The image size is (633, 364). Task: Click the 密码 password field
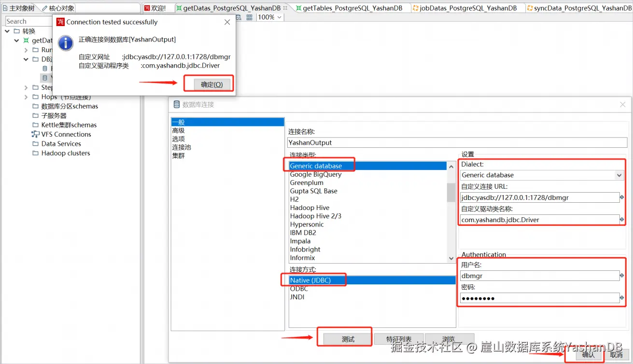[x=540, y=298]
